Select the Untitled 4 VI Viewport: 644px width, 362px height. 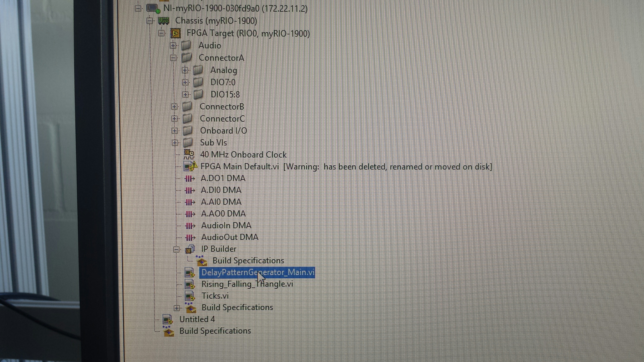point(197,319)
